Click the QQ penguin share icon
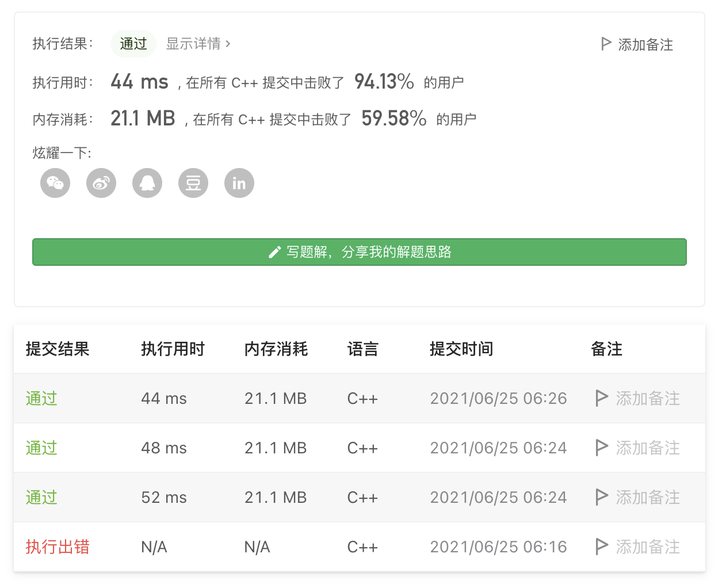726x588 pixels. 147,183
